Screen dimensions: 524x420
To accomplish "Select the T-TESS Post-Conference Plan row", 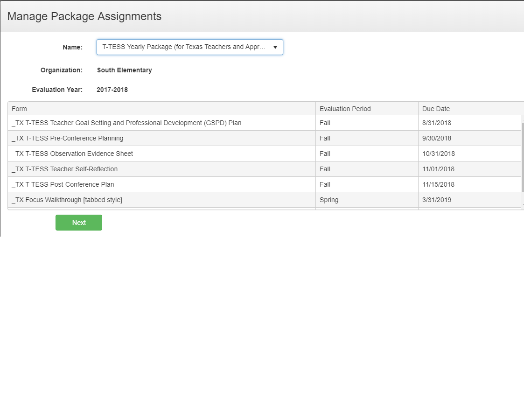I will point(63,184).
